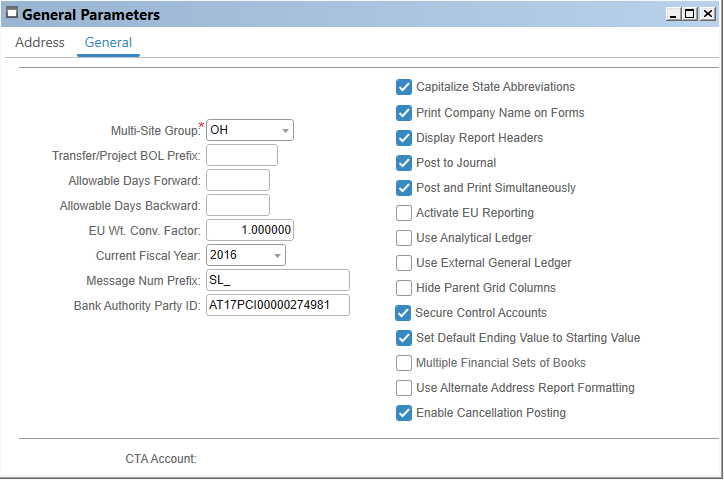
Task: Uncheck Capitalize State Abbreviations
Action: 404,87
